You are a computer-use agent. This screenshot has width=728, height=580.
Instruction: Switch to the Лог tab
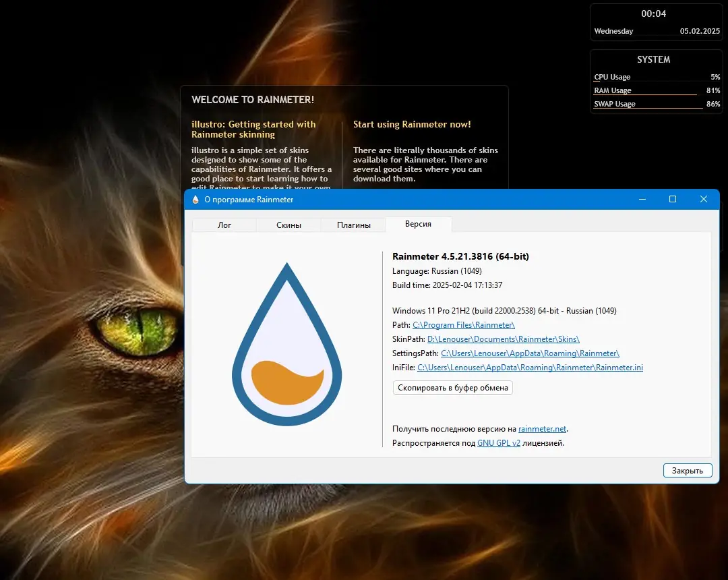[224, 225]
